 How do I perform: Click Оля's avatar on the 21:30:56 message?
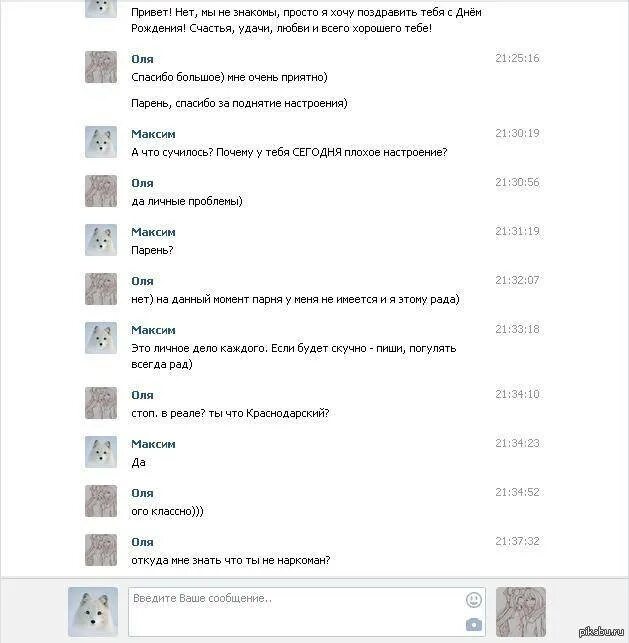(x=101, y=191)
